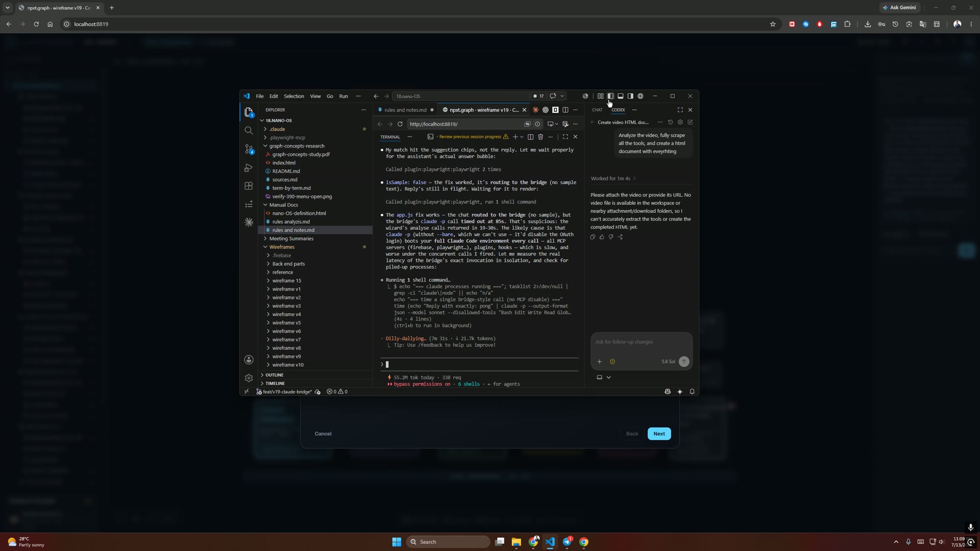
Task: Open the Run menu
Action: [344, 96]
